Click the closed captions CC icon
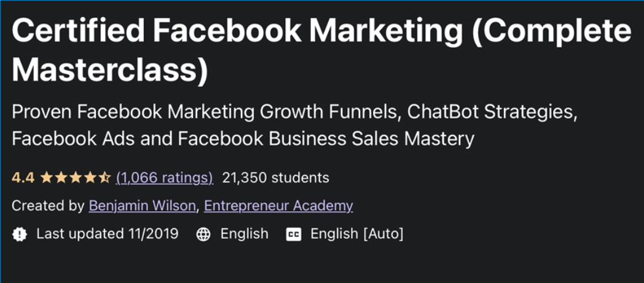 click(x=294, y=234)
